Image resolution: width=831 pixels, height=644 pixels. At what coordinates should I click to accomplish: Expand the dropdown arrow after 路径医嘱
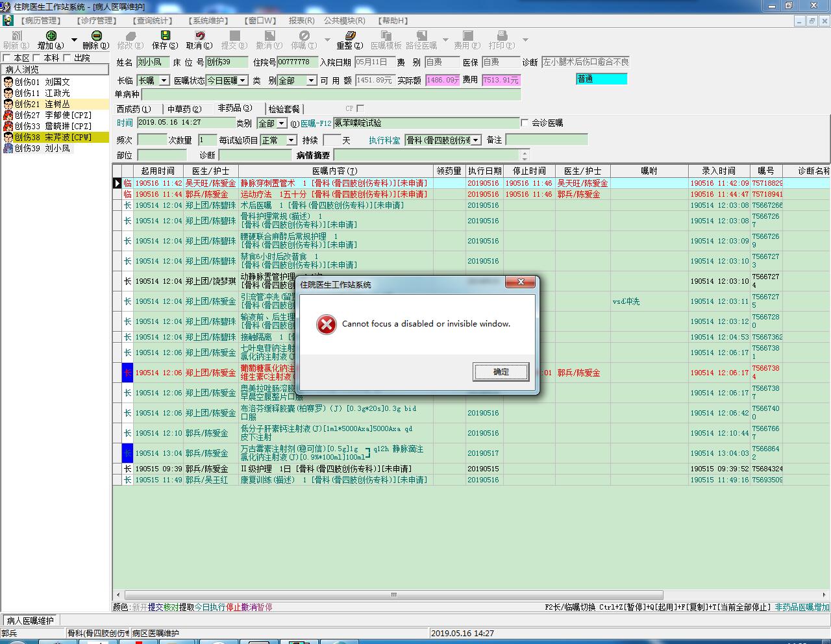click(x=445, y=40)
